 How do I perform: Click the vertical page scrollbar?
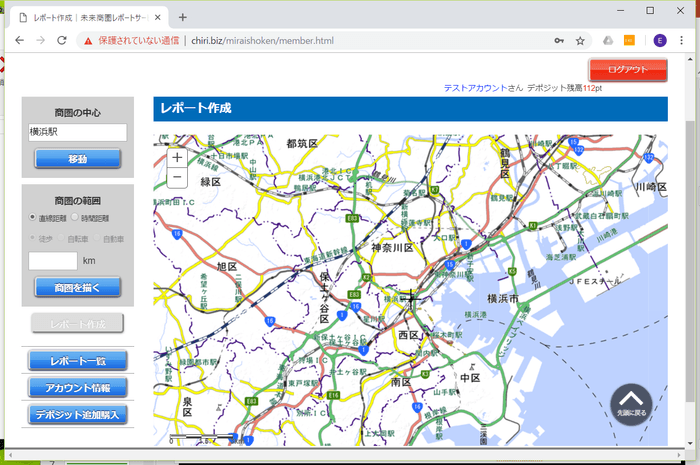point(690,261)
